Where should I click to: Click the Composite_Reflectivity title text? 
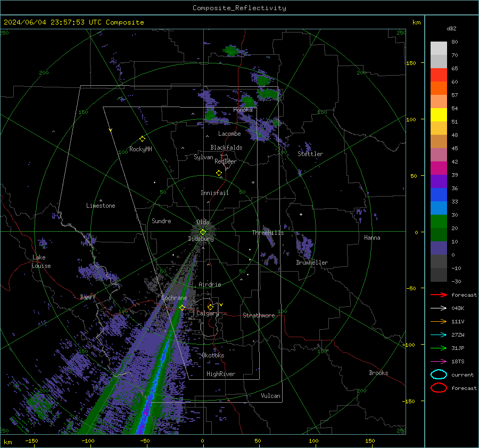[x=239, y=8]
